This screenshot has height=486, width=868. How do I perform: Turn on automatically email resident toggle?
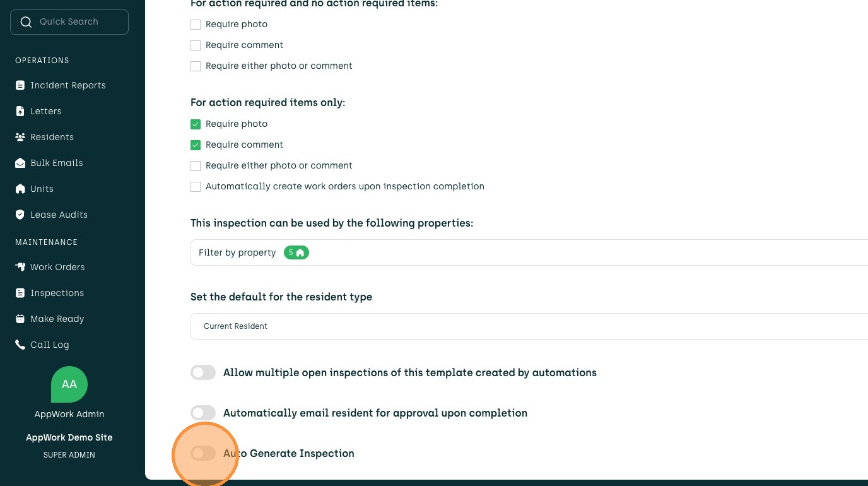pos(203,413)
